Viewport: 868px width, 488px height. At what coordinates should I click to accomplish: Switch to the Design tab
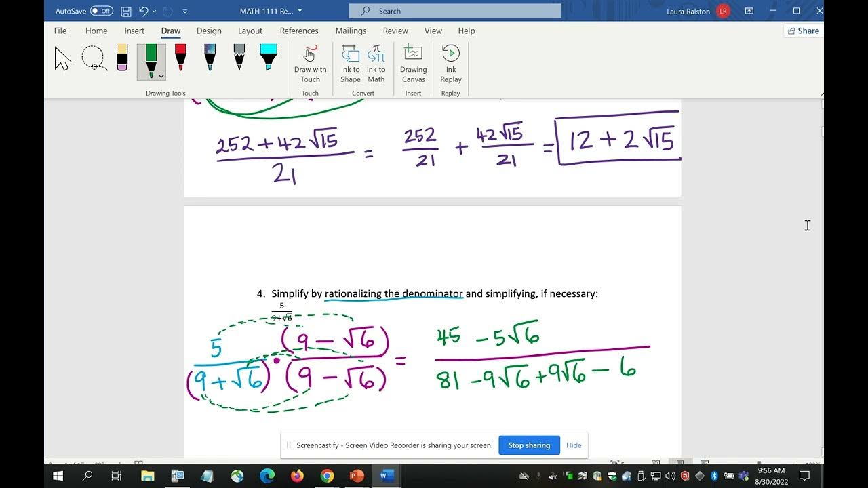[x=209, y=30]
